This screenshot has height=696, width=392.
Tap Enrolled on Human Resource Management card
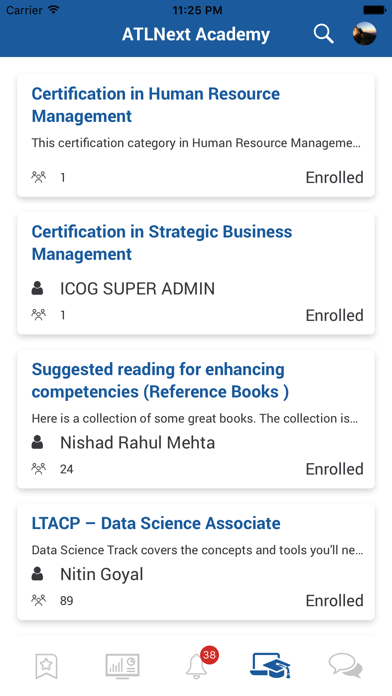[334, 177]
